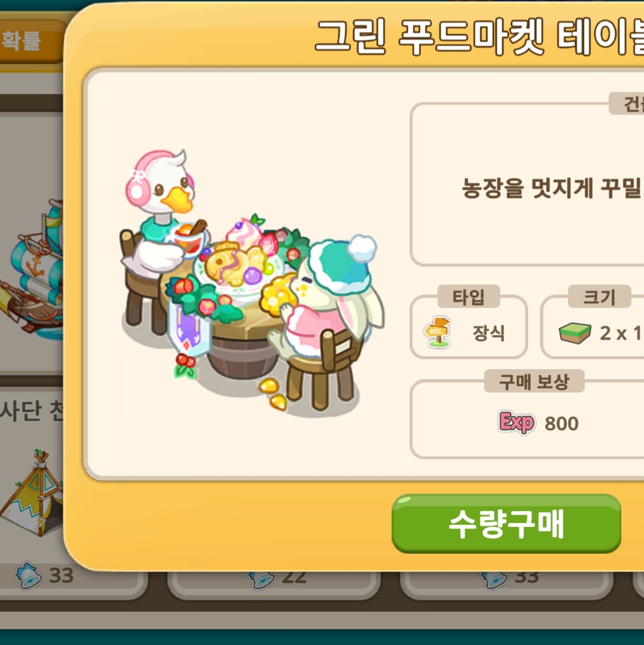This screenshot has width=644, height=645.
Task: Select the etc. signpost type icon
Action: click(437, 332)
